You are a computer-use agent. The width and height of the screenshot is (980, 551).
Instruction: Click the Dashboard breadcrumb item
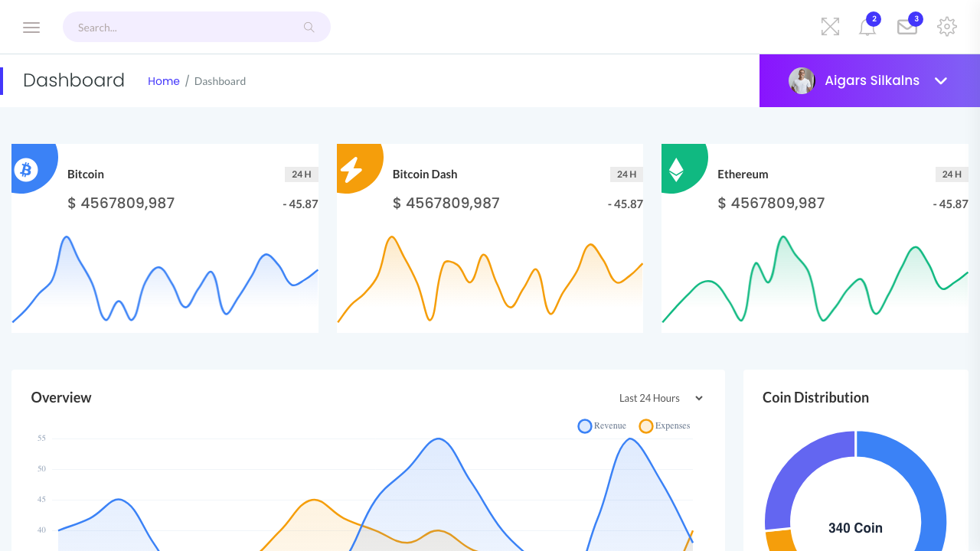click(x=220, y=81)
